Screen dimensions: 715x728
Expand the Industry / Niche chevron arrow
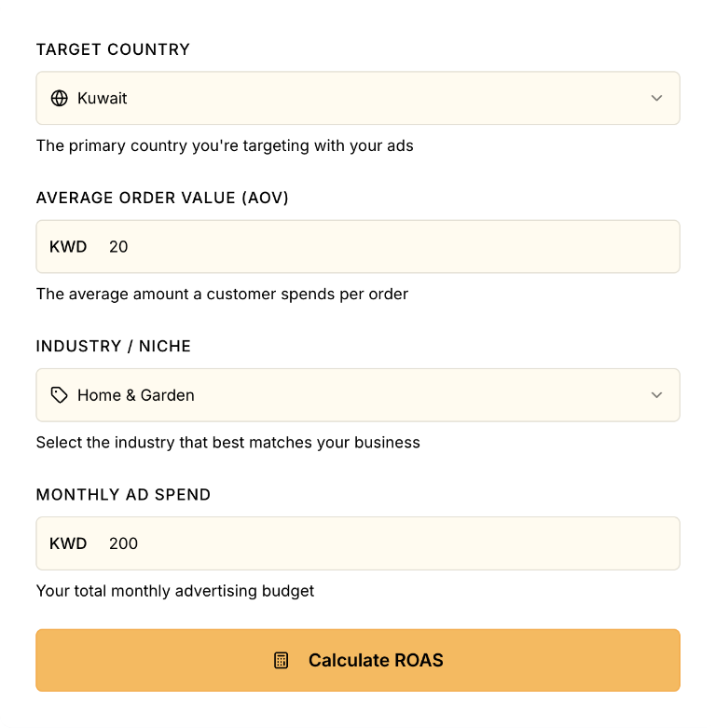pos(656,395)
